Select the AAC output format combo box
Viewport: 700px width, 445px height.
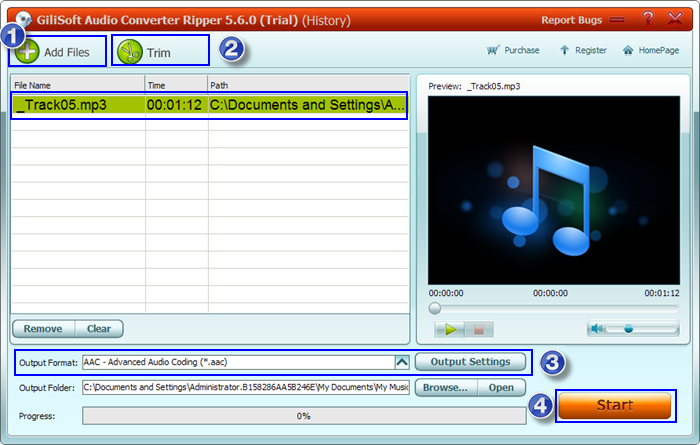tap(238, 362)
